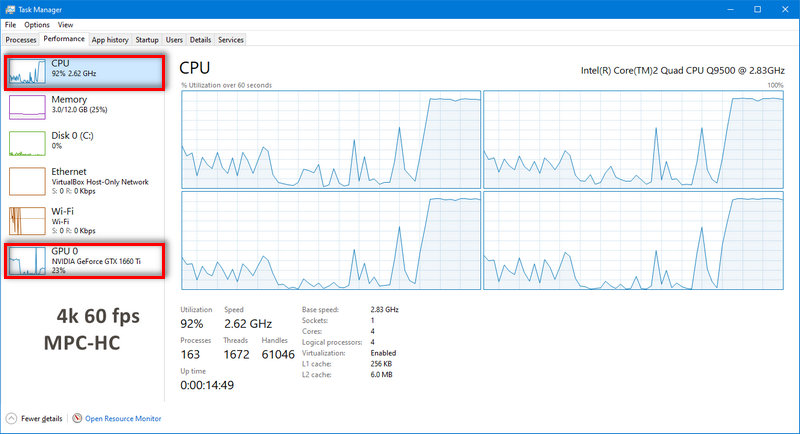
Task: Click the Resource Monitor gauge icon
Action: pos(77,418)
